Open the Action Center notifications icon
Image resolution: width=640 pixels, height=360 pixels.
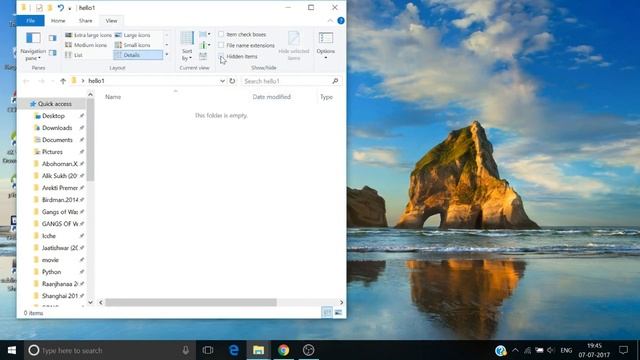tap(623, 350)
